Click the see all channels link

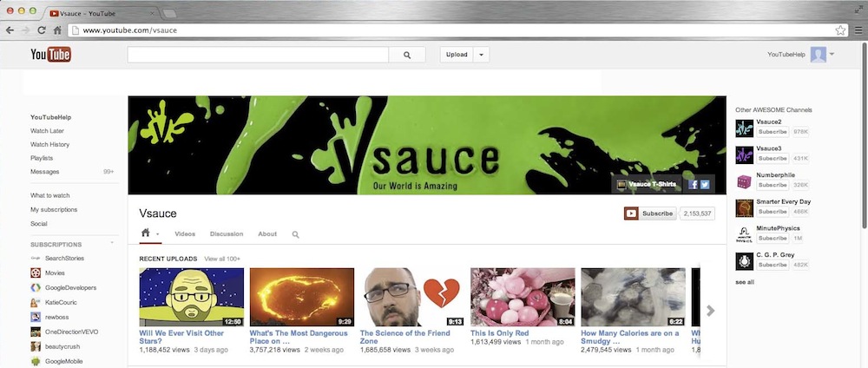coord(745,282)
